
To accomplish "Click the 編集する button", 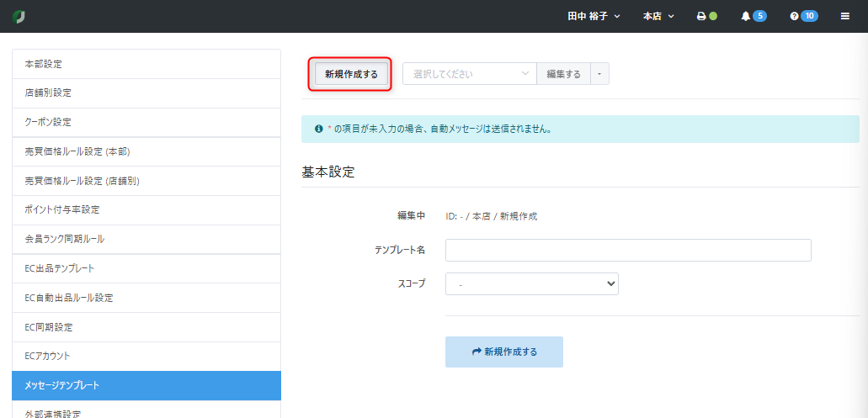I will 563,74.
